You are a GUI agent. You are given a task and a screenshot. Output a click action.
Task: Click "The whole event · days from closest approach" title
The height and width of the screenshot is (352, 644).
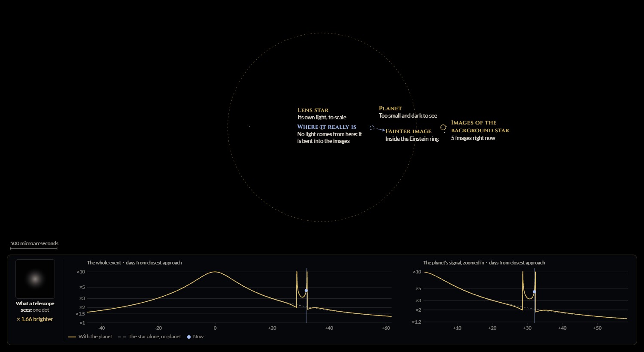[x=134, y=263]
